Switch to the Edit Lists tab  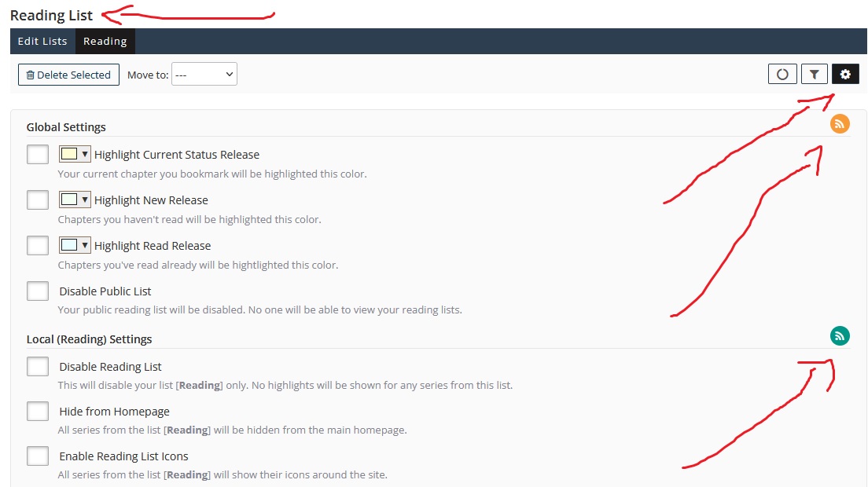[x=42, y=42]
